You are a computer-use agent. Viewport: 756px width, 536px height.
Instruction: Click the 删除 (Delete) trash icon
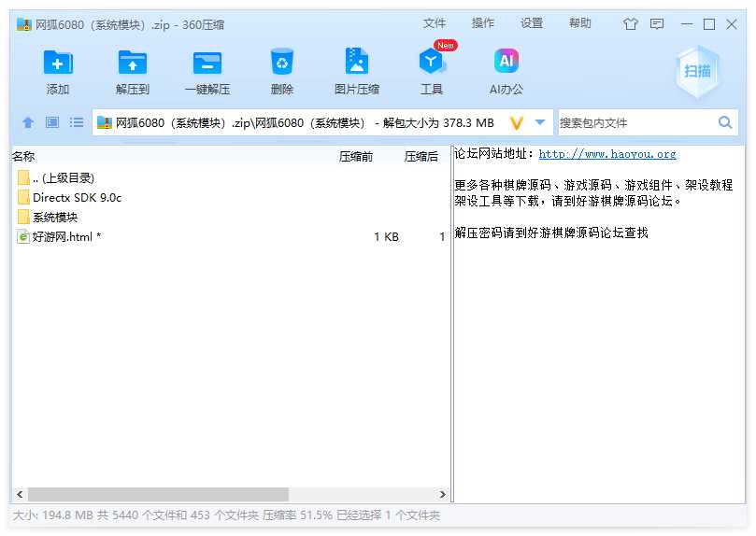point(281,62)
